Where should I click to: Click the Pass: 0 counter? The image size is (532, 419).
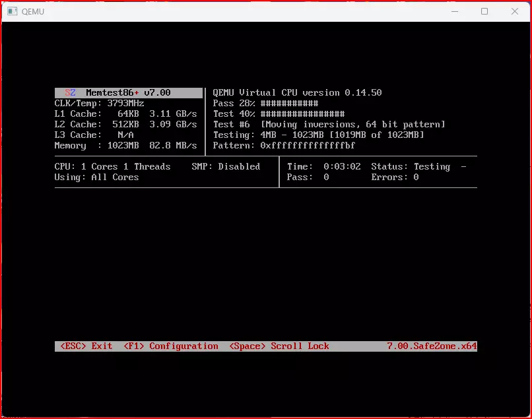coord(308,177)
